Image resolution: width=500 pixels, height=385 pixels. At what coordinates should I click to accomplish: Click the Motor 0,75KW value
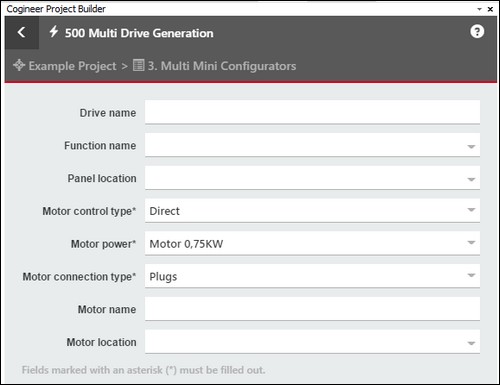pyautogui.click(x=186, y=244)
